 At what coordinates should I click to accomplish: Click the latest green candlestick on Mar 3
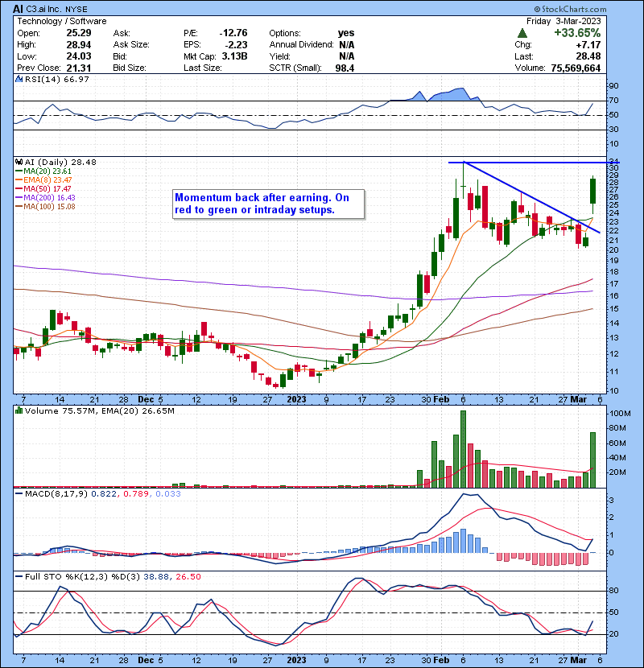point(592,194)
